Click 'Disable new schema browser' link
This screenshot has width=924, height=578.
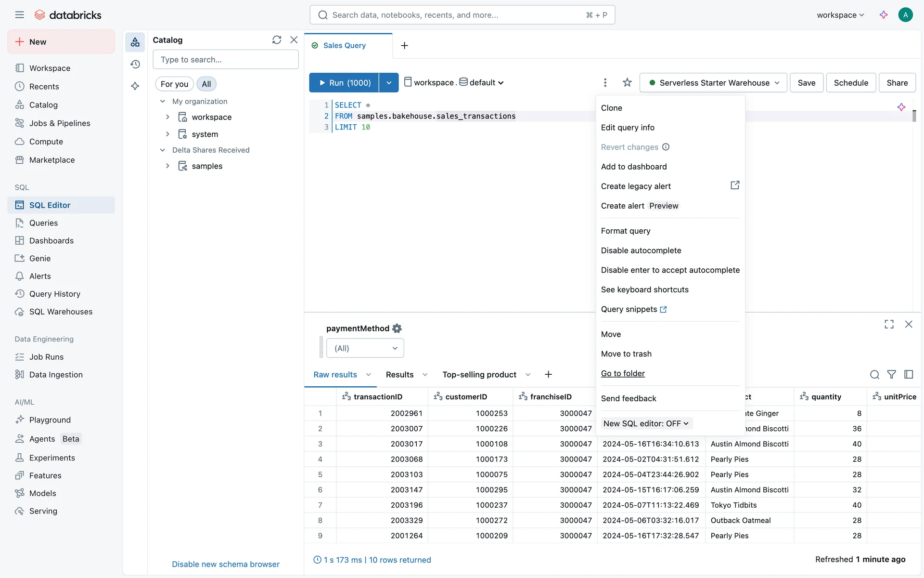(x=225, y=564)
